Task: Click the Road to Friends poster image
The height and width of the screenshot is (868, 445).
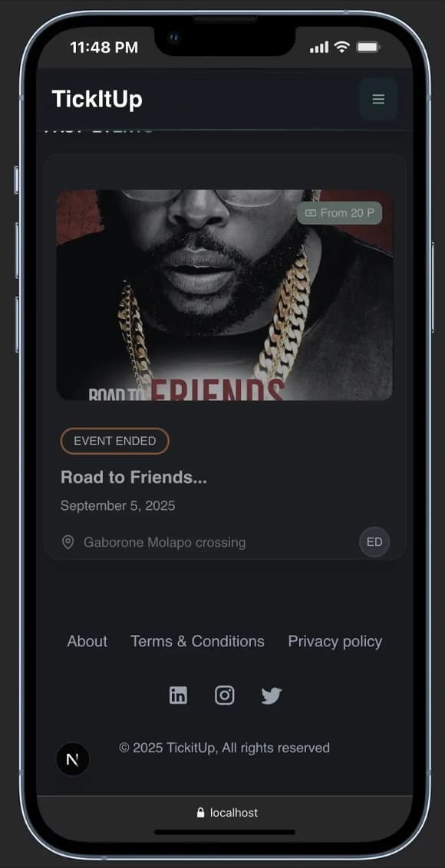Action: (x=225, y=295)
